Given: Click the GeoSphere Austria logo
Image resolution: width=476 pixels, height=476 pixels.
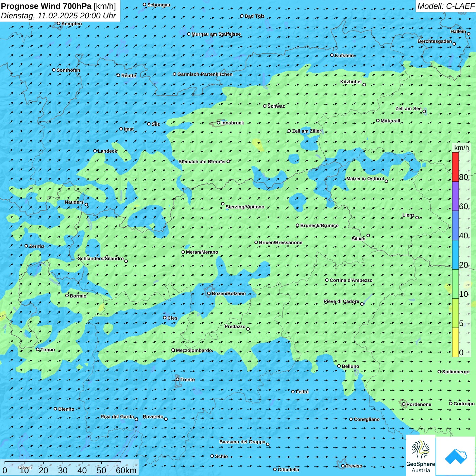Looking at the screenshot, I should tap(421, 455).
